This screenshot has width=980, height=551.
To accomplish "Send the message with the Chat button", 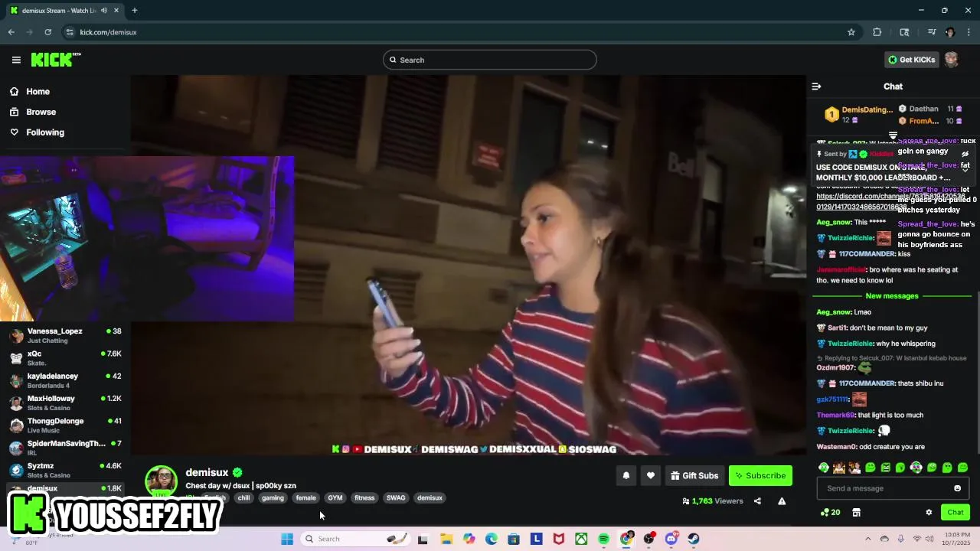I will click(955, 513).
